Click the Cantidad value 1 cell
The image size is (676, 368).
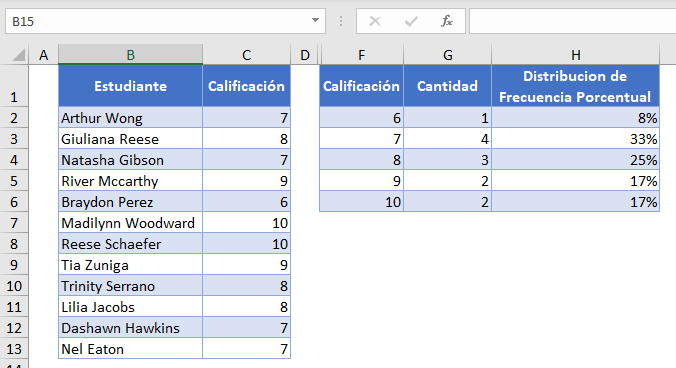[x=448, y=118]
